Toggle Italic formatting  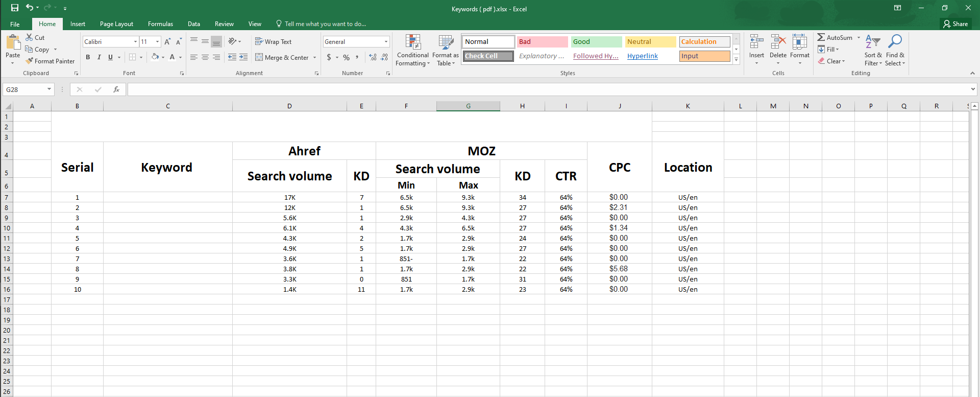(x=99, y=57)
